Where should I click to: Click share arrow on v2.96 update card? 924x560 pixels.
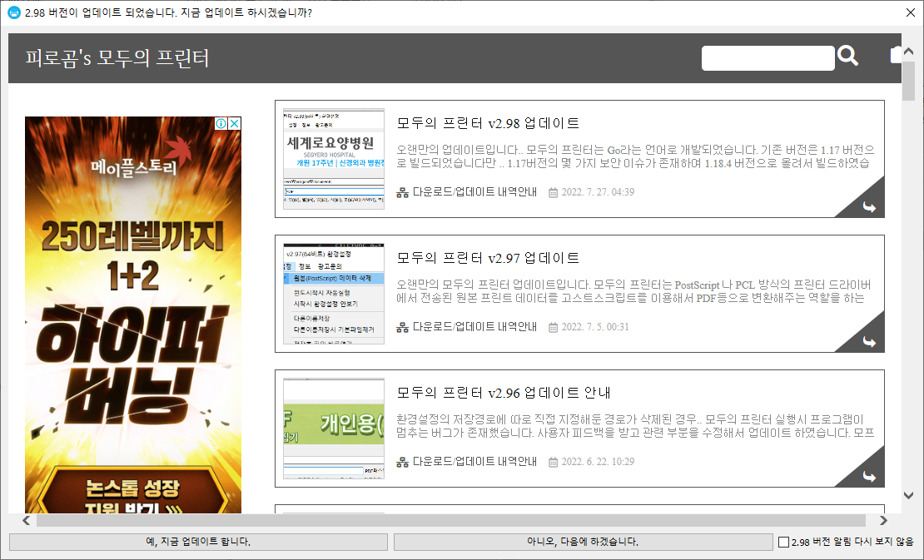[x=869, y=477]
